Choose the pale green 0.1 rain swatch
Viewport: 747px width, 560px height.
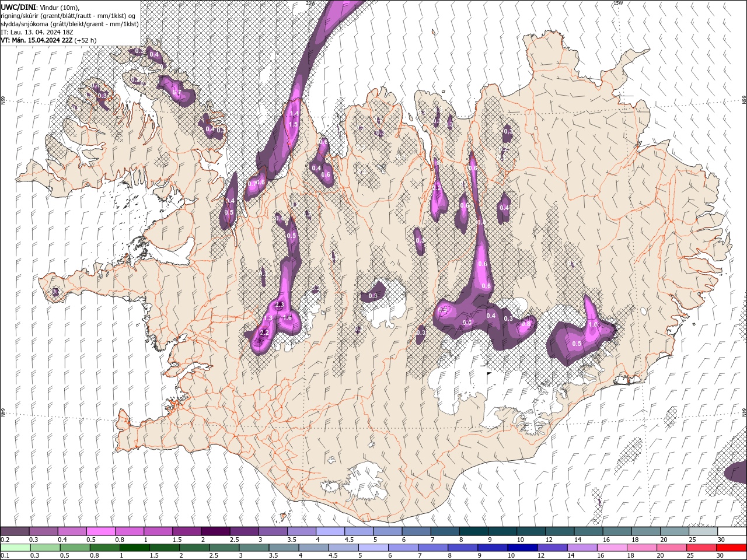[x=15, y=548]
